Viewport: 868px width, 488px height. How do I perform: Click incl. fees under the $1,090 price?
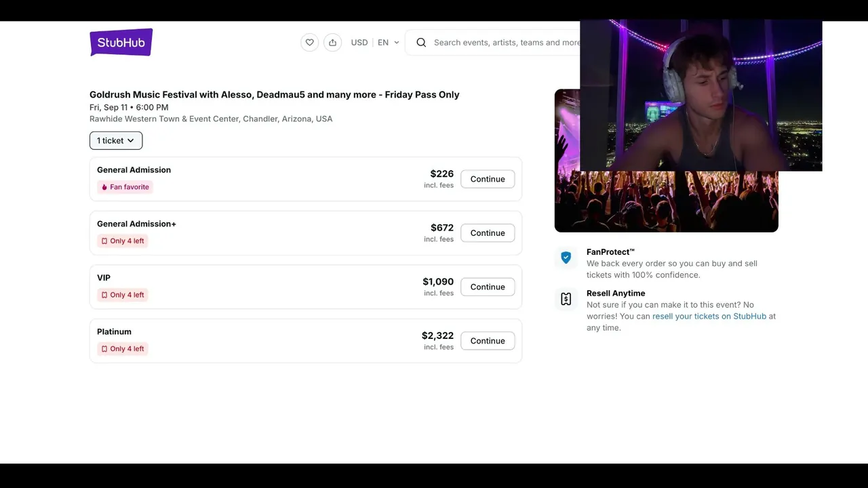coord(439,293)
